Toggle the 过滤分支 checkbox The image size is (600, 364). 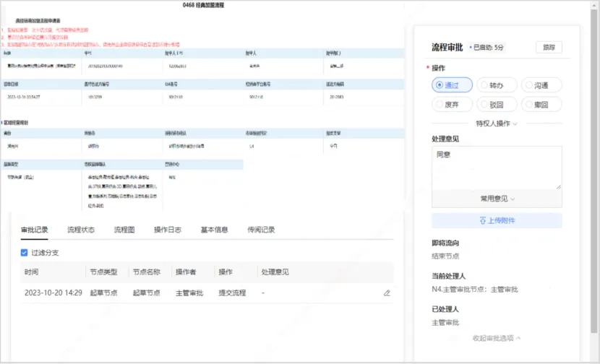(x=25, y=253)
